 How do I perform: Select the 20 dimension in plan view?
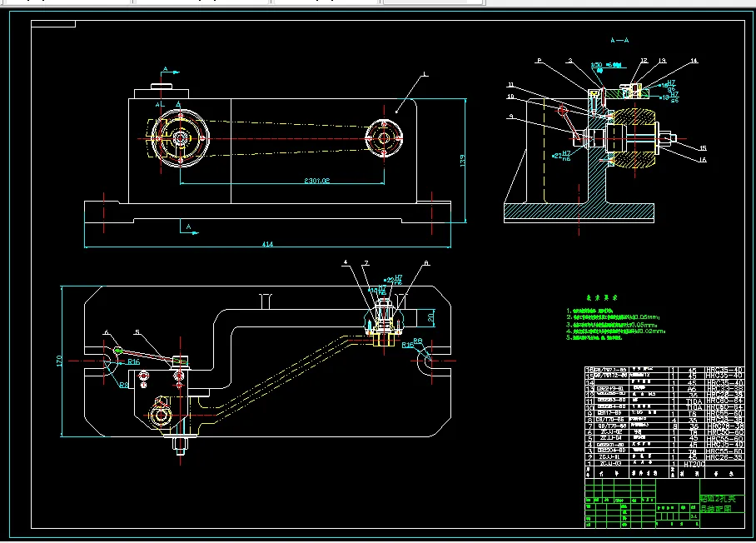pyautogui.click(x=430, y=316)
